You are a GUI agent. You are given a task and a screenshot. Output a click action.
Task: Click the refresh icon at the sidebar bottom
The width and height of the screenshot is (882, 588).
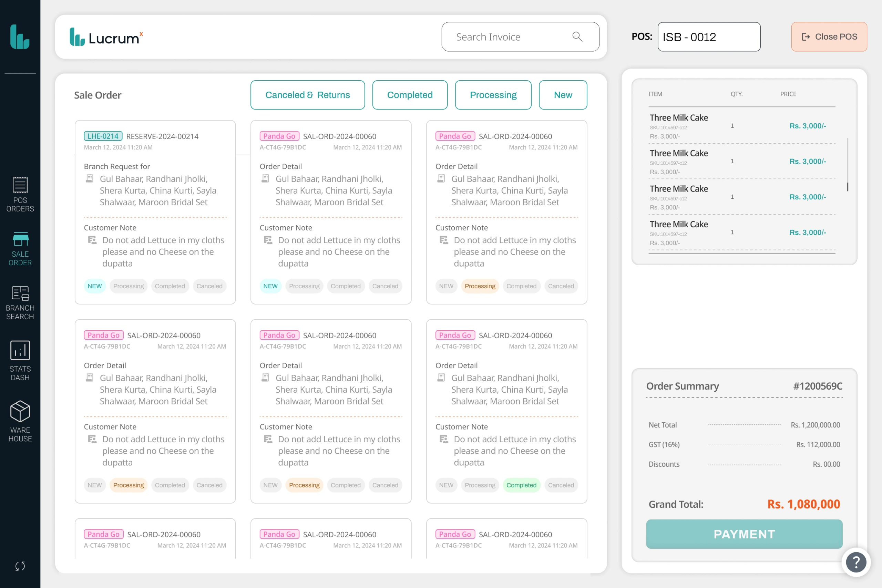(x=20, y=566)
